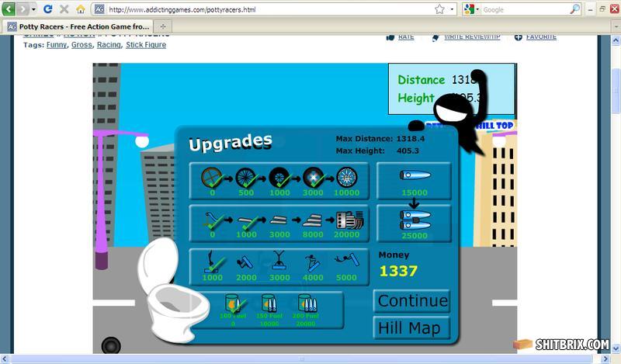The width and height of the screenshot is (621, 364).
Task: Add game using the Favorite link
Action: pyautogui.click(x=541, y=36)
